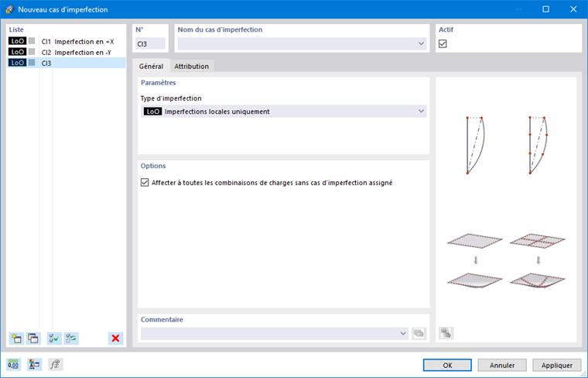Maximize the dialog window
588x378 pixels.
(x=546, y=9)
